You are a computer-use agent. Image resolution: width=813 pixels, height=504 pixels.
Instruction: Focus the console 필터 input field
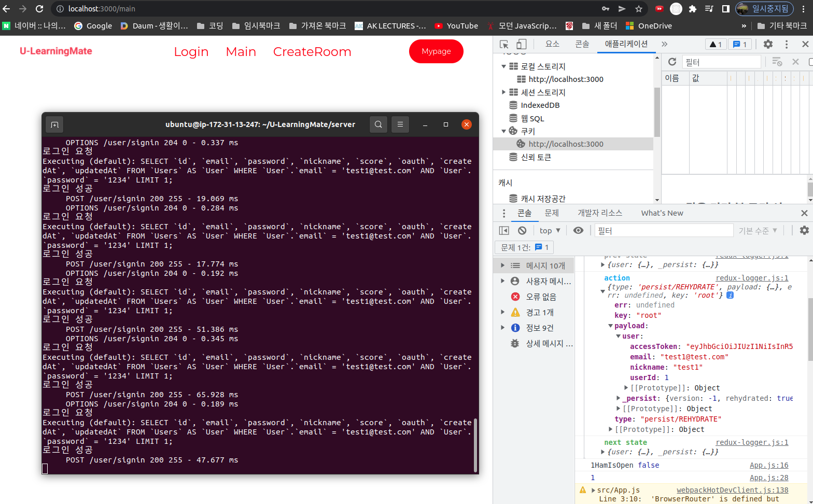pyautogui.click(x=664, y=230)
